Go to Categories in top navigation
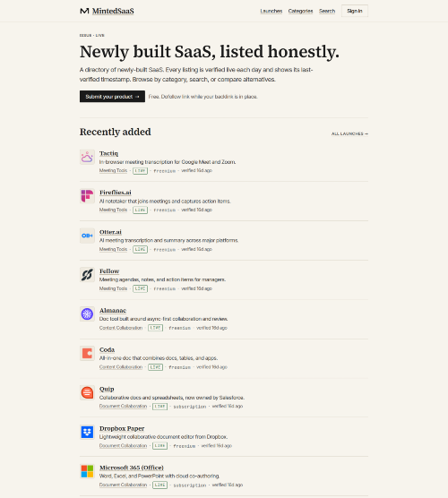Viewport: 448px width, 498px height. pos(300,11)
